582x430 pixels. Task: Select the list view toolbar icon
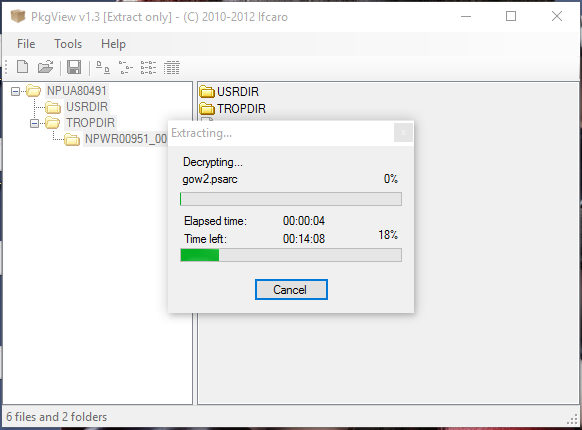point(148,68)
